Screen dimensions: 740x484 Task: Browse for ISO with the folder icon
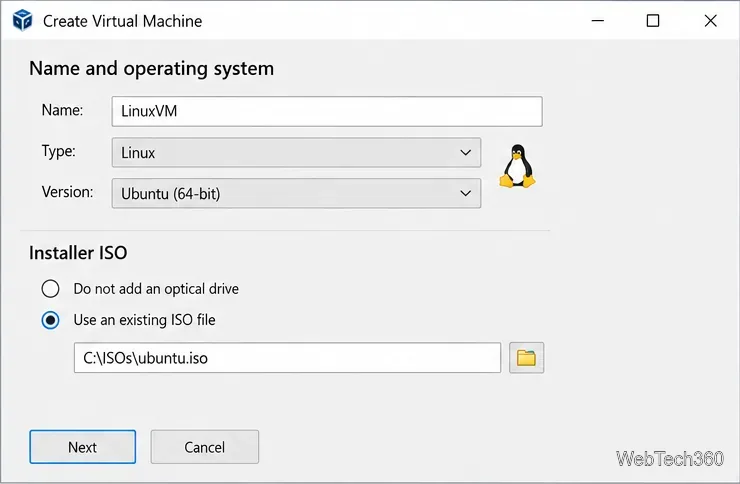click(526, 358)
